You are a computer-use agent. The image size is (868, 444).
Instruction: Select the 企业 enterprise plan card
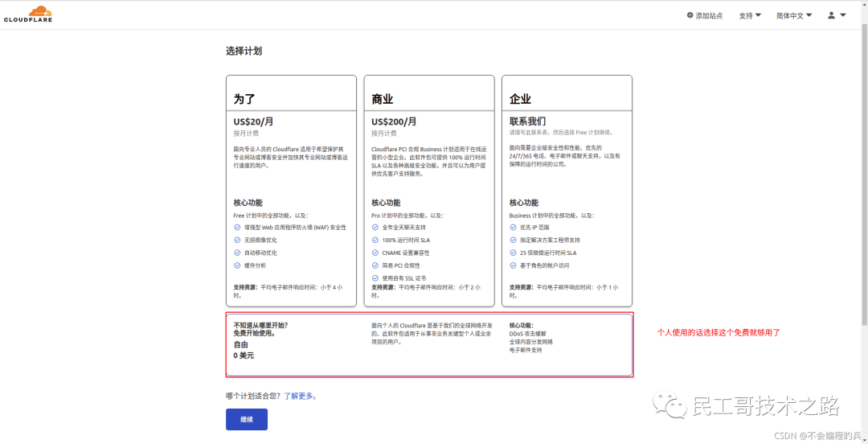(567, 190)
